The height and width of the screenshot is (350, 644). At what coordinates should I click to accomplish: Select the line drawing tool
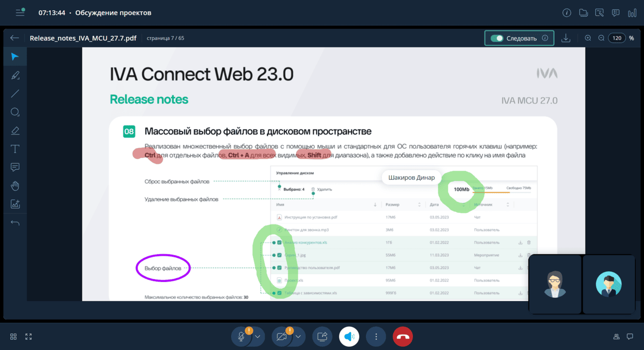point(15,93)
